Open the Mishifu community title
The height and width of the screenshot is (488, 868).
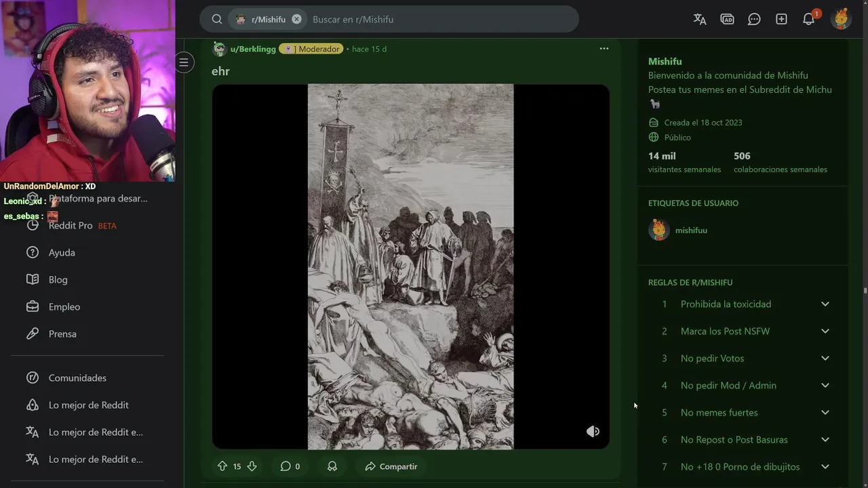click(x=665, y=61)
